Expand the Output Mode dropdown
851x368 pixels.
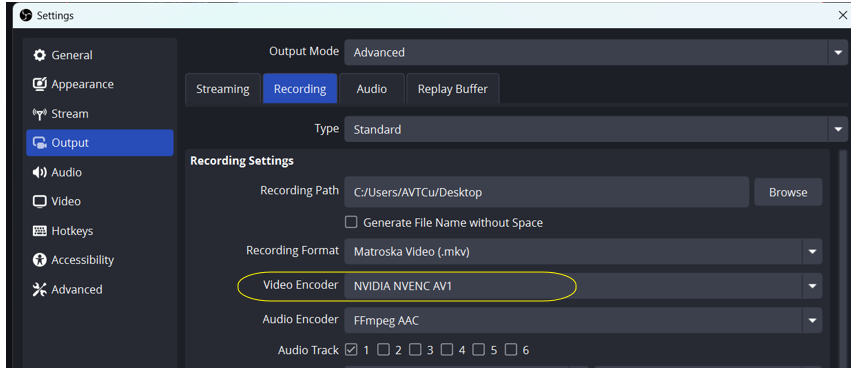tap(595, 53)
